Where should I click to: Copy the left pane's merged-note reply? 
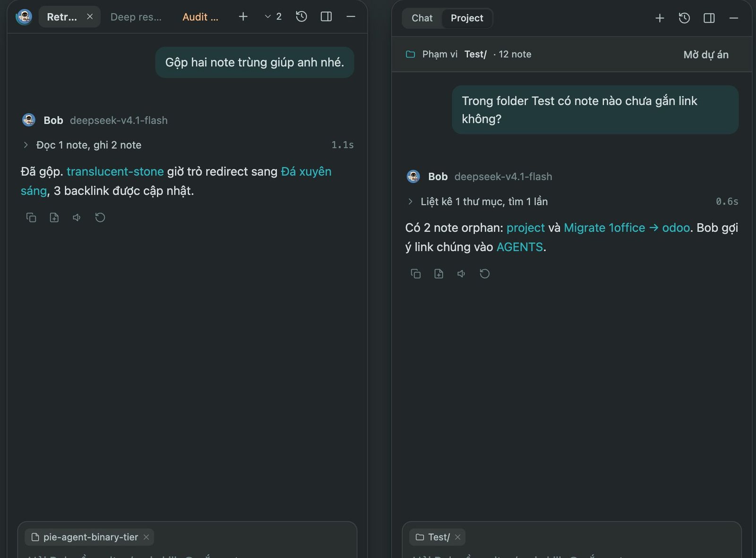pos(31,218)
